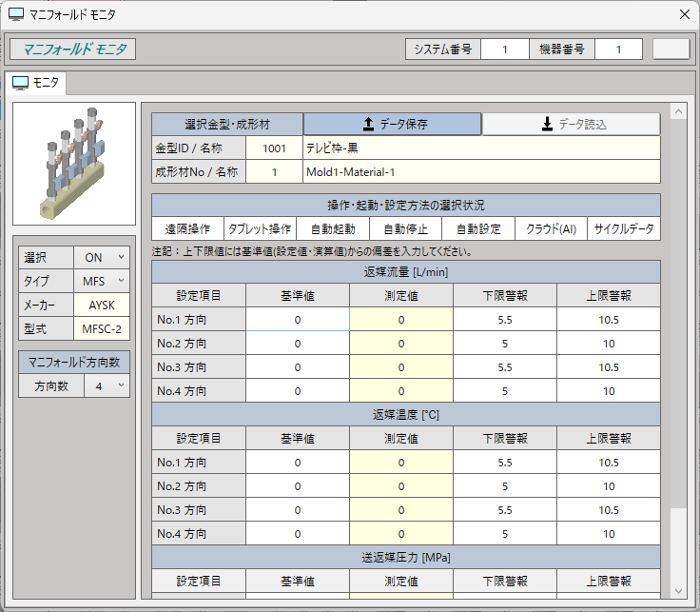
Task: Click the mold name field テレビ枠-黒
Action: pyautogui.click(x=481, y=148)
